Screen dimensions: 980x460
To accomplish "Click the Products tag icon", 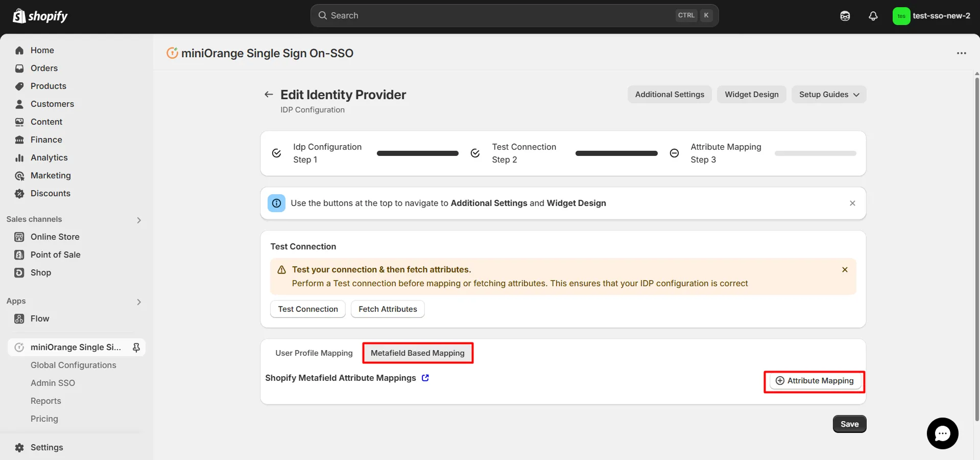I will 19,86.
